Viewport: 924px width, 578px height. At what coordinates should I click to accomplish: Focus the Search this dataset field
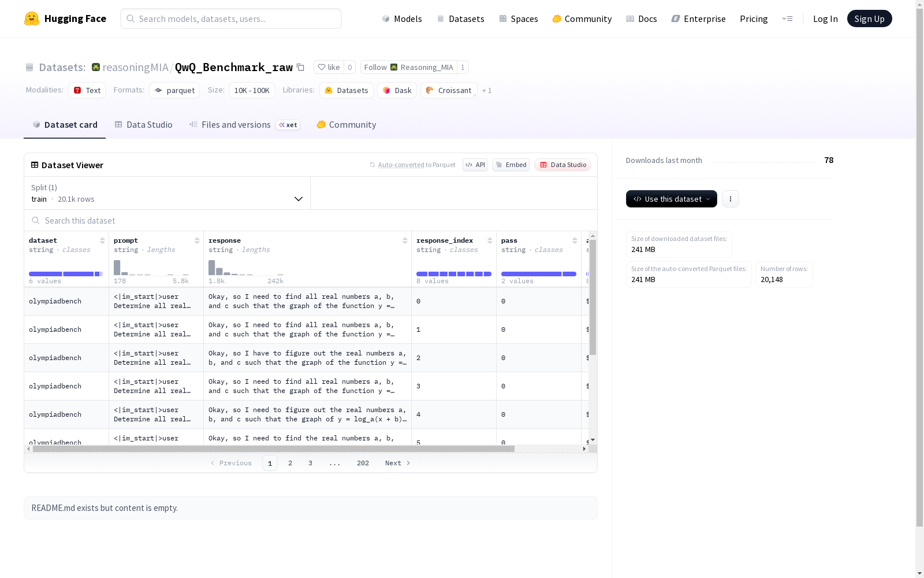click(311, 220)
